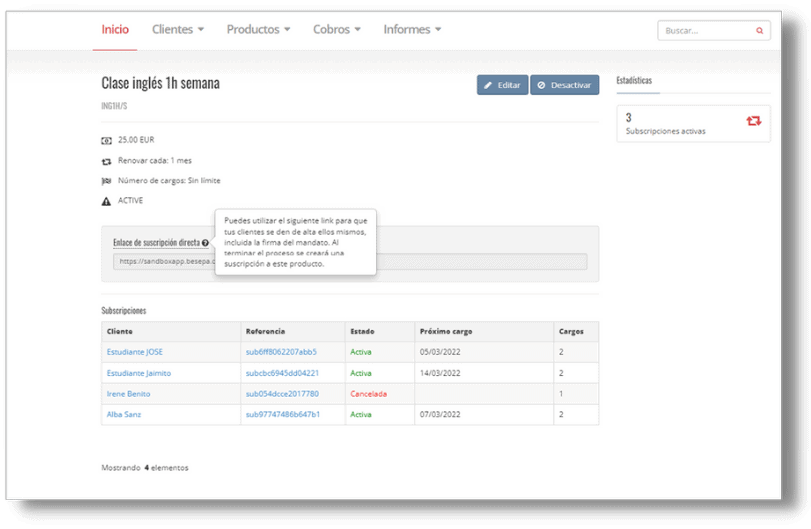Click the Subscripciones activas statistic card
The image size is (811, 529).
pyautogui.click(x=693, y=124)
